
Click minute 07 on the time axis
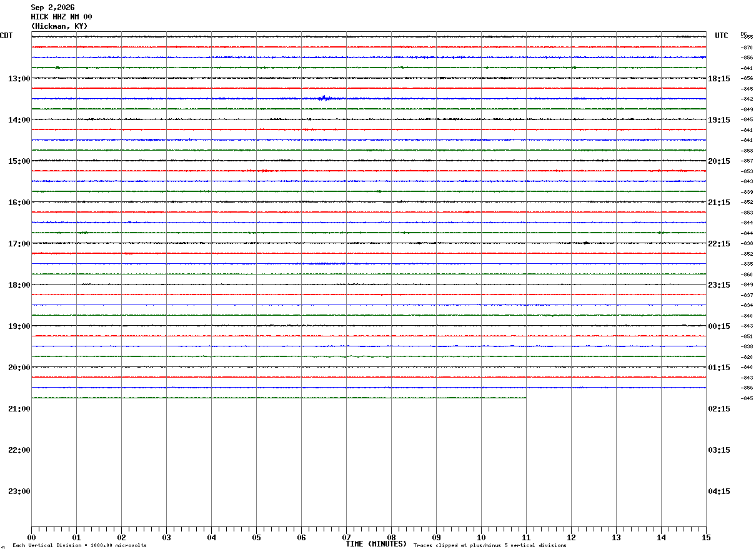[346, 538]
